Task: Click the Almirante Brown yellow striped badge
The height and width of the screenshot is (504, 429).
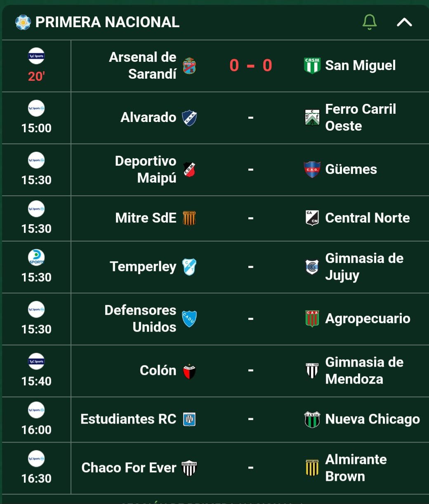Action: 312,468
